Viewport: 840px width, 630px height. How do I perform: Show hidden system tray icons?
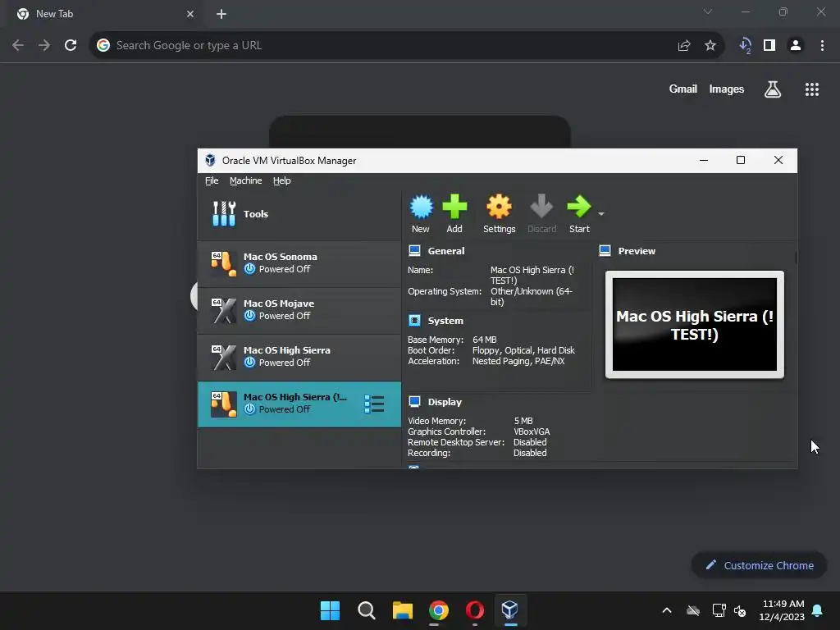[x=667, y=610]
